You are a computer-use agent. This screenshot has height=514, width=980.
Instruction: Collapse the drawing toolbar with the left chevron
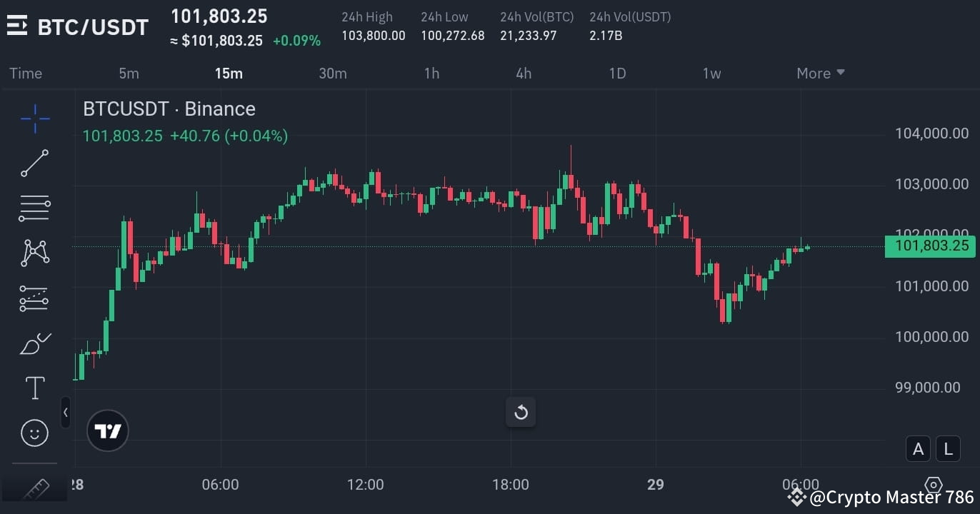65,412
